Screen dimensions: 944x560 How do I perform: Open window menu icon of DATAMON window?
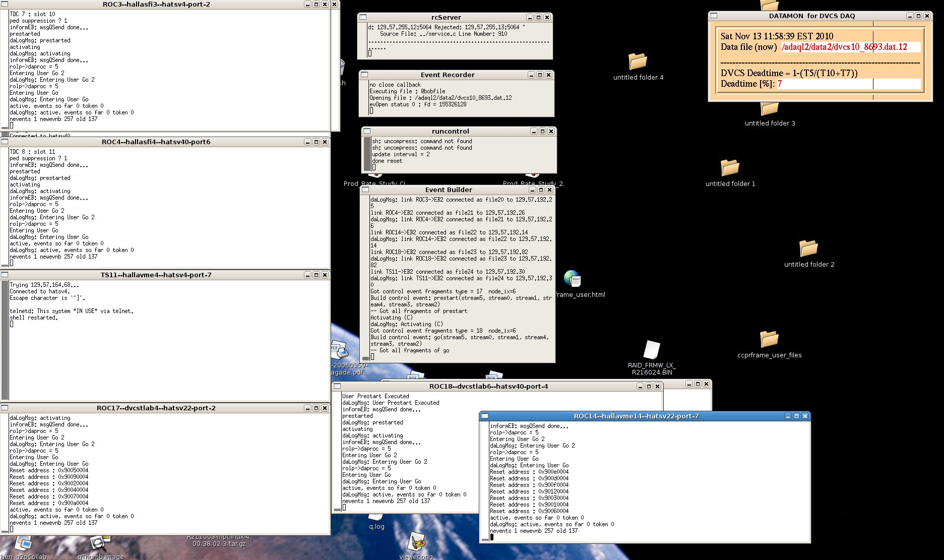pyautogui.click(x=714, y=16)
